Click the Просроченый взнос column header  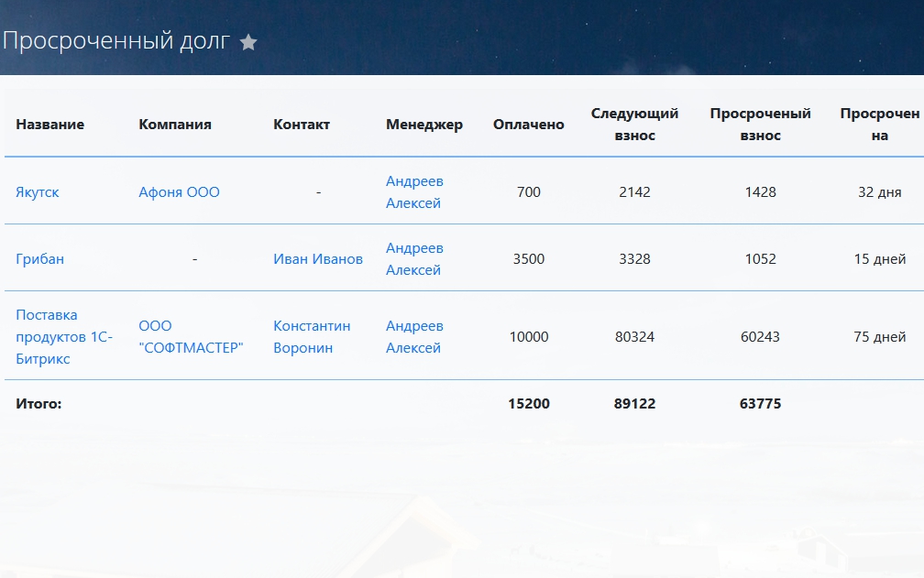760,125
